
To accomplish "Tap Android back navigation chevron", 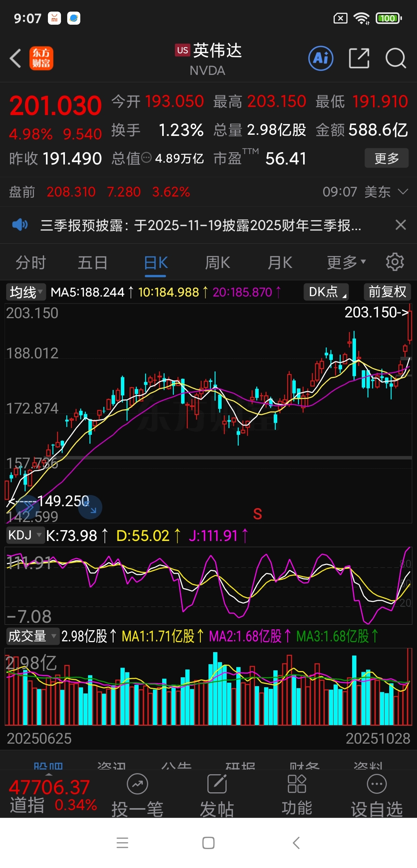I will pyautogui.click(x=296, y=843).
